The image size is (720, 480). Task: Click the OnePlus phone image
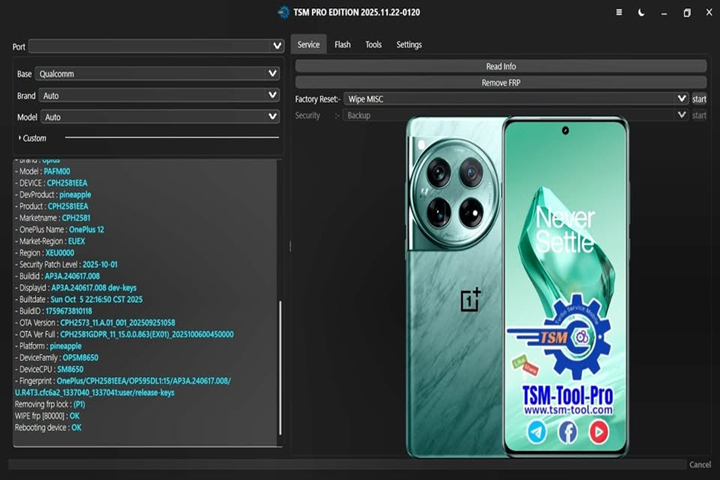456,280
